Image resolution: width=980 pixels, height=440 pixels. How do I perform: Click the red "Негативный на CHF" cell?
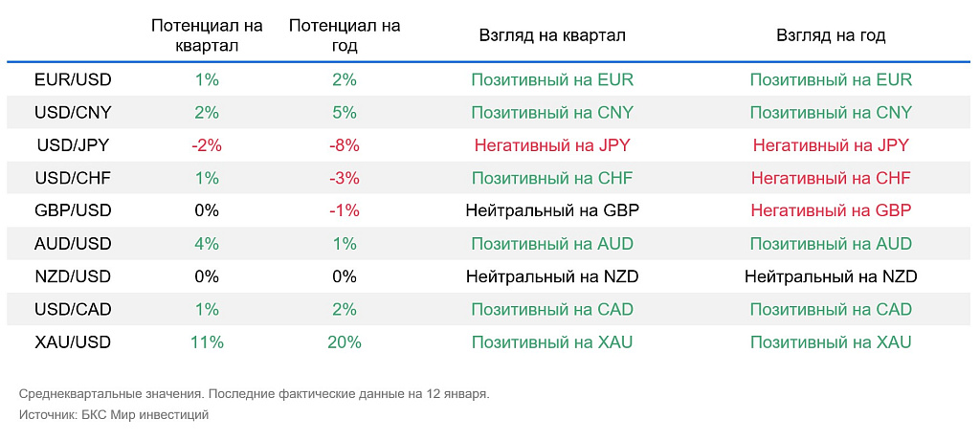click(831, 178)
